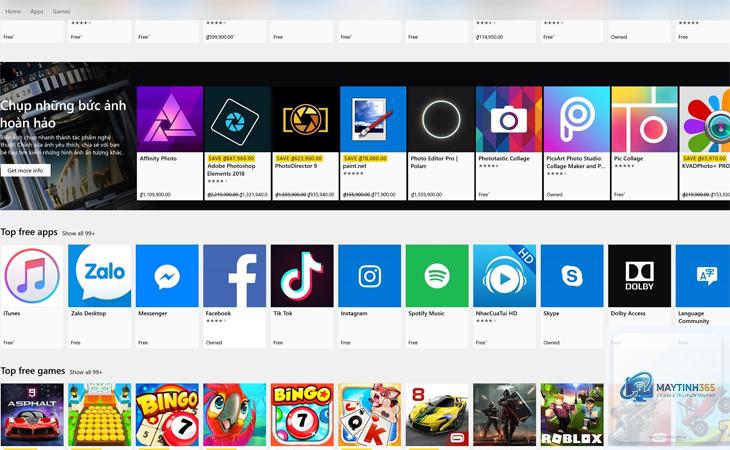
Task: Open the Spotify Music app icon
Action: coord(437,276)
